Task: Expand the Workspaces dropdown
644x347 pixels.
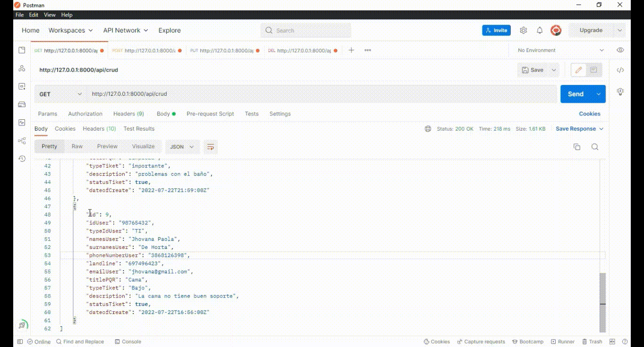Action: [70, 30]
